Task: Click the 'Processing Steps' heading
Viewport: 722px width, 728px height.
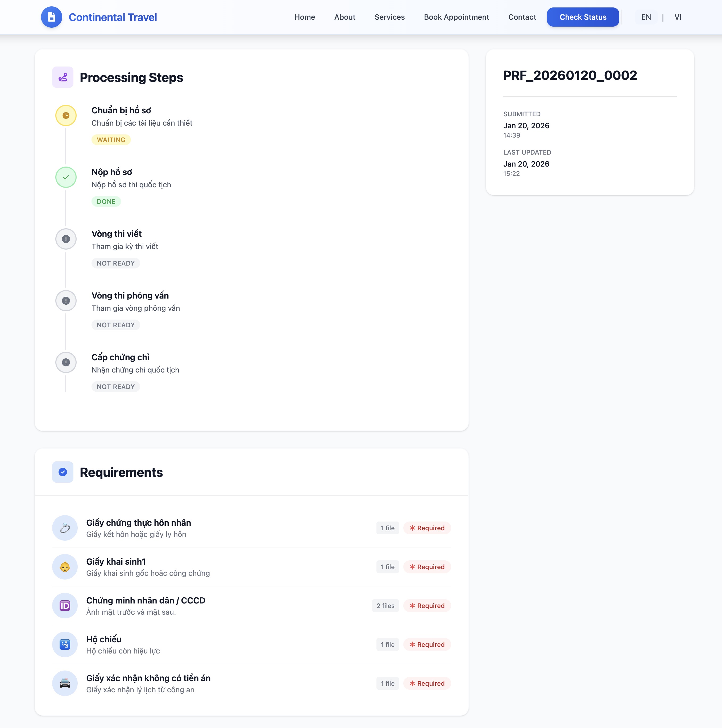Action: (x=131, y=77)
